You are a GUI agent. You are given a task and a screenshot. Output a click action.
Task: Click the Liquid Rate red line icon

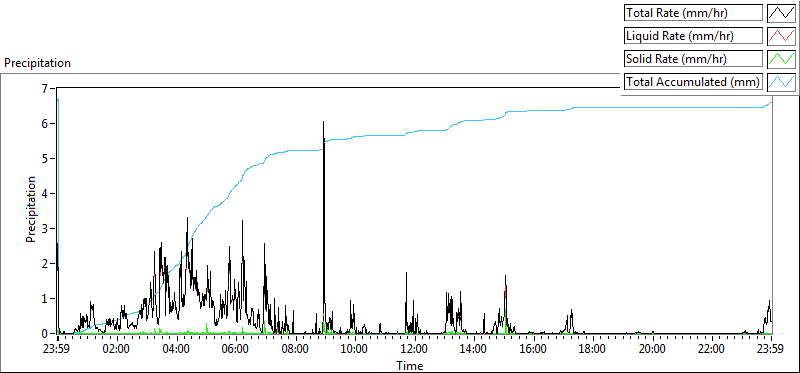[x=782, y=36]
